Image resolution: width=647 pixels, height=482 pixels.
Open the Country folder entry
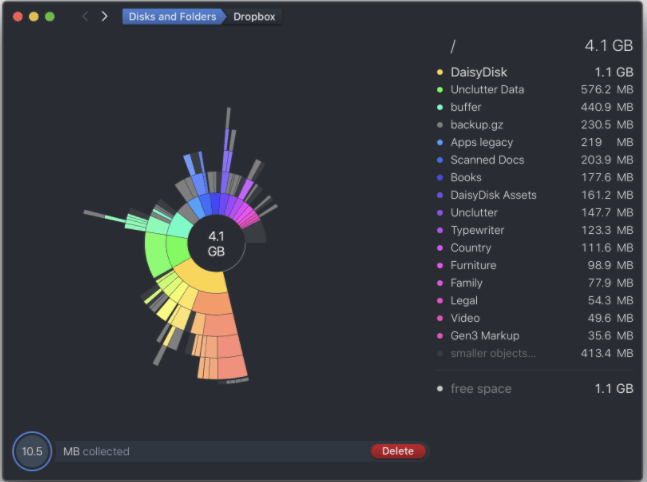(x=535, y=248)
